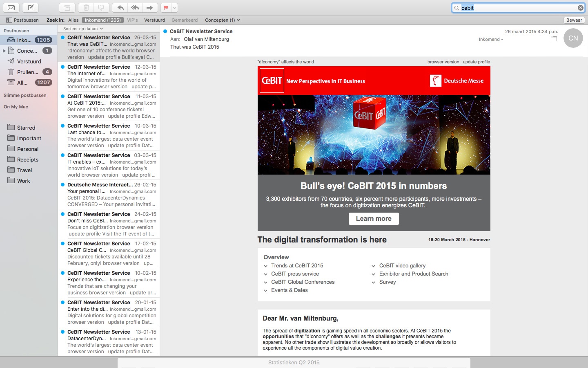Select the CeBIT Newsletter message dated 24-02-15
The image size is (588, 368).
tap(109, 224)
